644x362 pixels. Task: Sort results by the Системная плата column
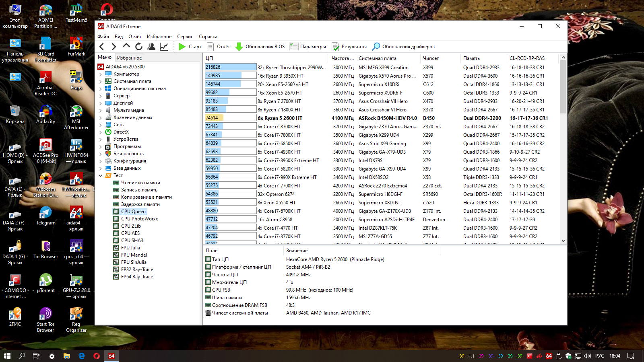(x=388, y=58)
